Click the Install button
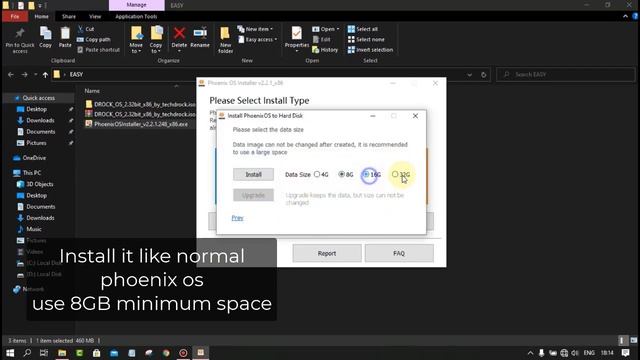 tap(253, 174)
